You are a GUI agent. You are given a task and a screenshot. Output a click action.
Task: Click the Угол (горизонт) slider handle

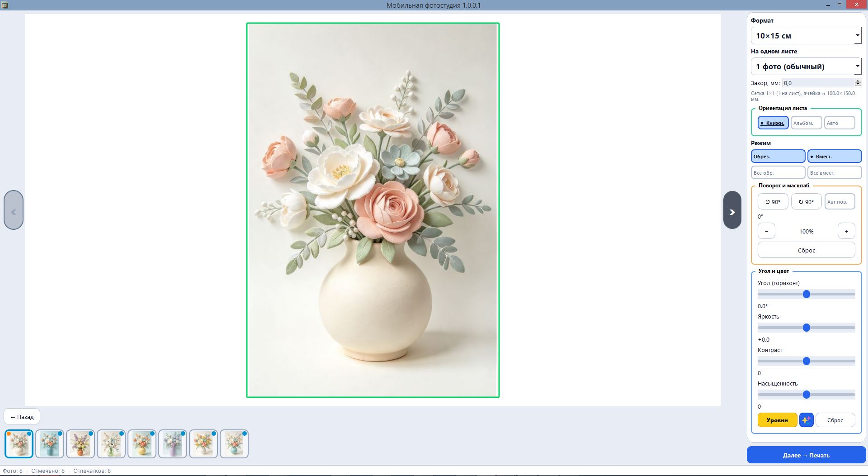[806, 294]
